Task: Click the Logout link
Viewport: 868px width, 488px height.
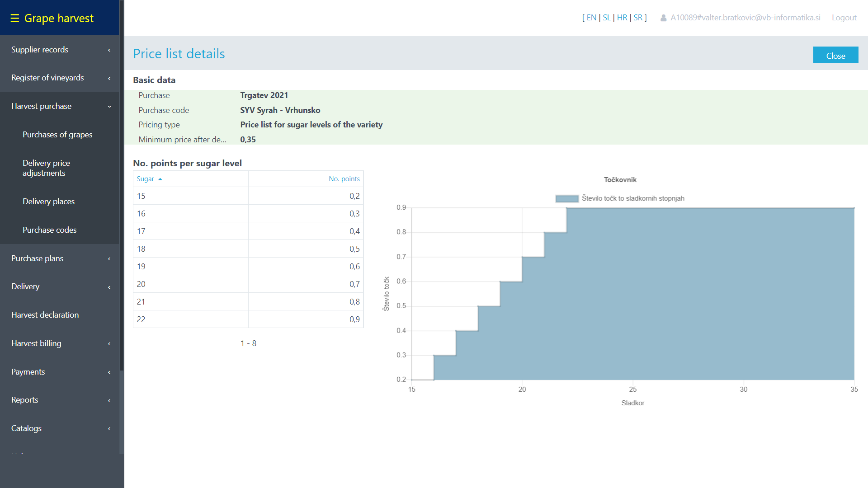Action: click(x=844, y=18)
